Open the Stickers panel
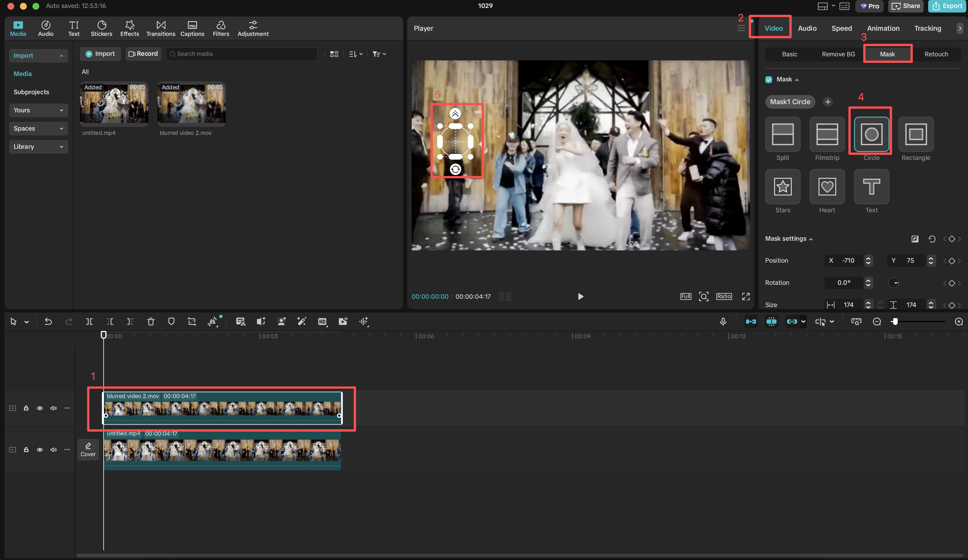 pos(101,28)
